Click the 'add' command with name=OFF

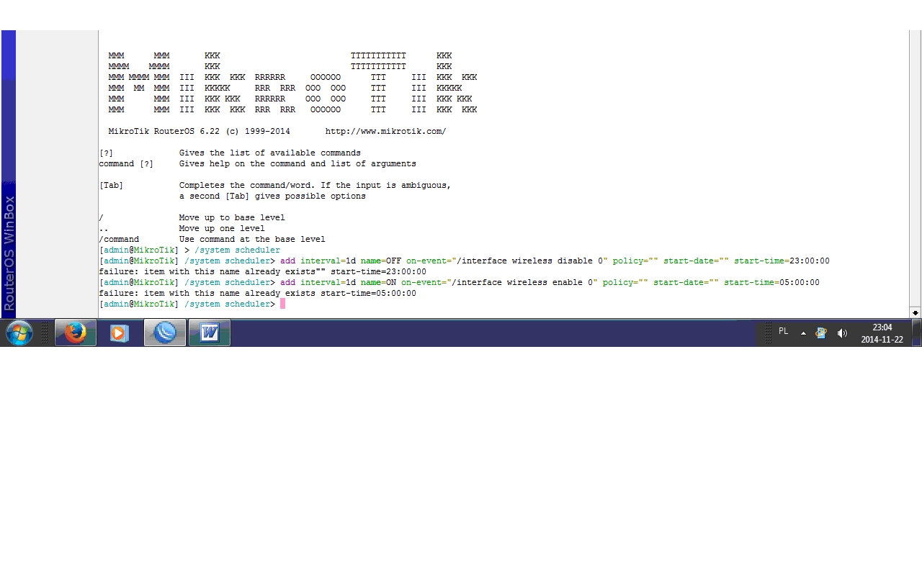click(555, 261)
